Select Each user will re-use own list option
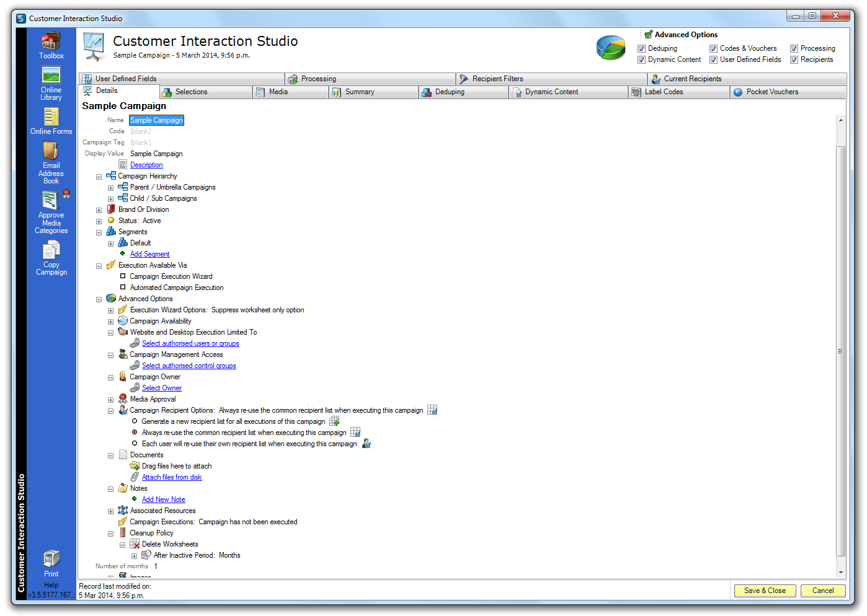 pyautogui.click(x=135, y=444)
